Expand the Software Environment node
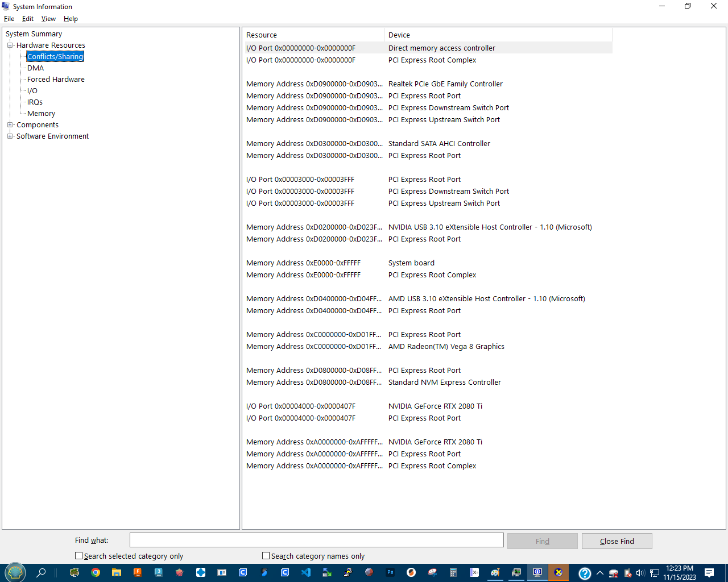 10,136
